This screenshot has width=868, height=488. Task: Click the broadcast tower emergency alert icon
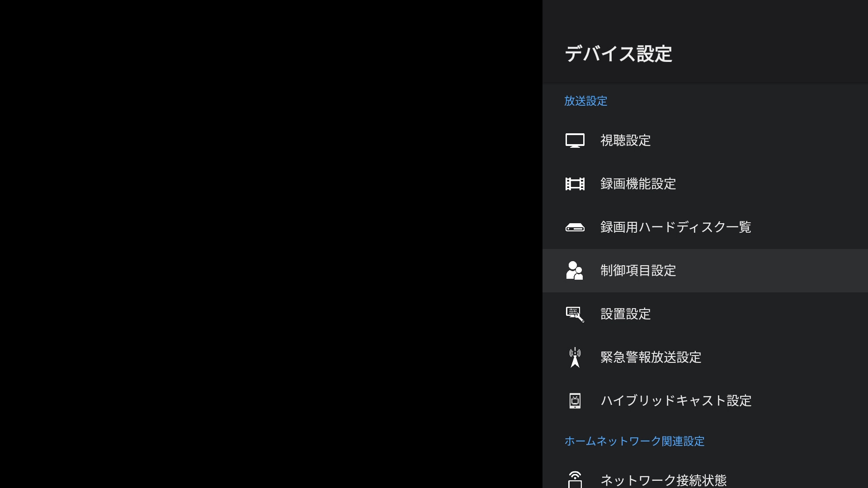click(x=575, y=357)
